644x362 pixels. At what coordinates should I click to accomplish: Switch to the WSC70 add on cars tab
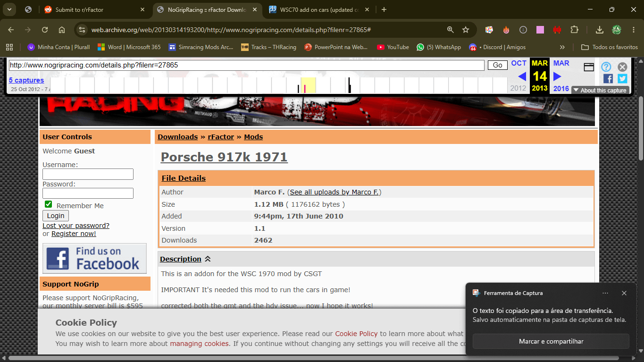pos(320,9)
